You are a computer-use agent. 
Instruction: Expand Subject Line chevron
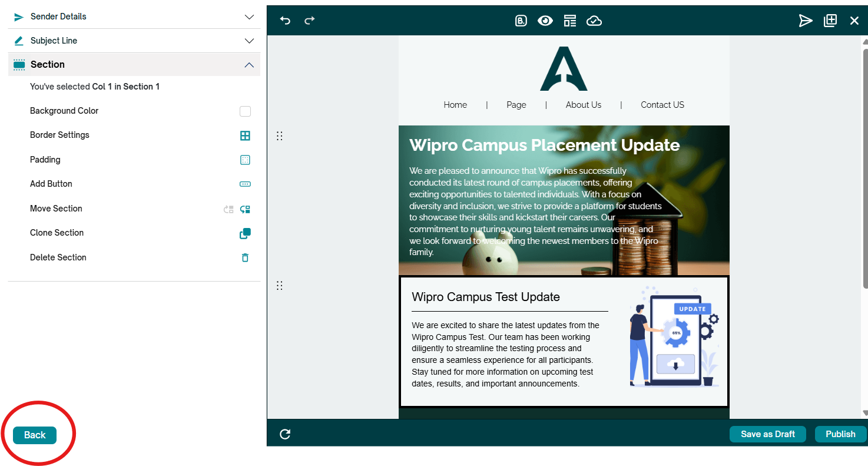tap(249, 41)
